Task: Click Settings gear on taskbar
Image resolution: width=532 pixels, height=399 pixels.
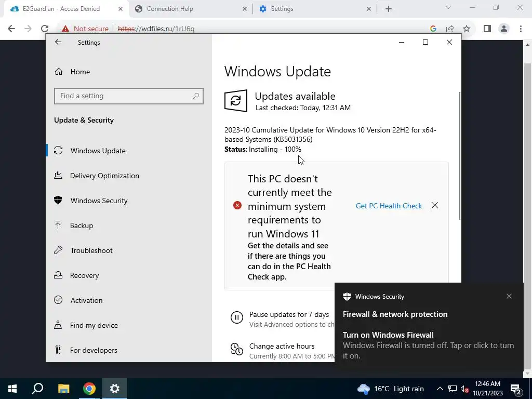Action: [x=115, y=389]
